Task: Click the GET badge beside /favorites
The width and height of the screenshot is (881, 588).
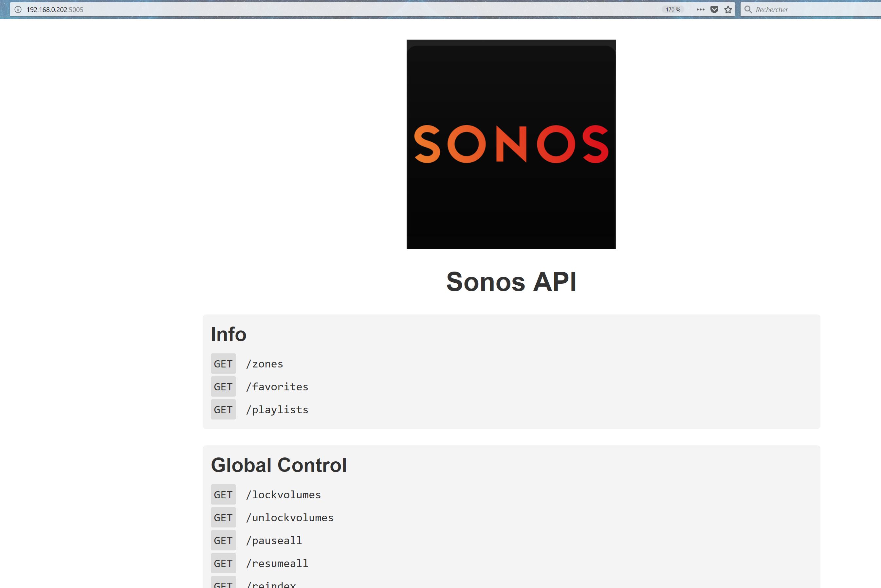Action: (223, 387)
